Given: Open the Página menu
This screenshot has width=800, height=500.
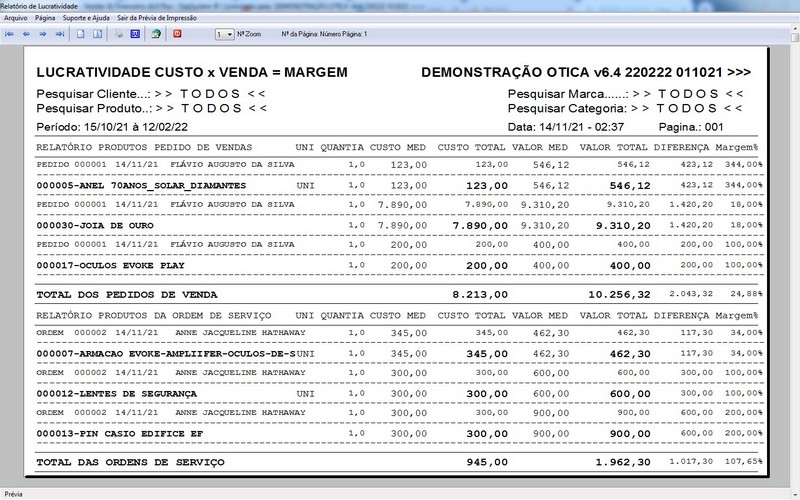Looking at the screenshot, I should 45,18.
